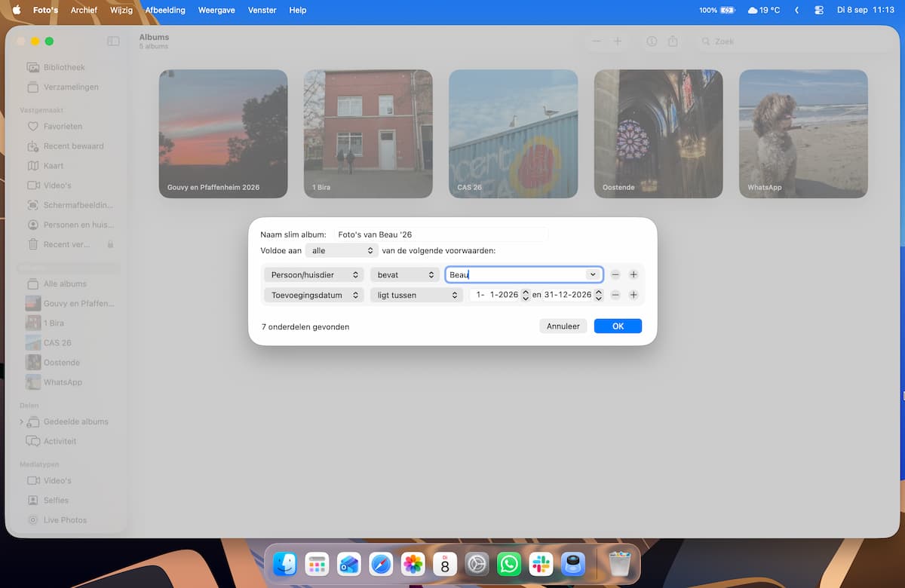
Task: Launch WhatsApp from the Dock
Action: [x=509, y=564]
